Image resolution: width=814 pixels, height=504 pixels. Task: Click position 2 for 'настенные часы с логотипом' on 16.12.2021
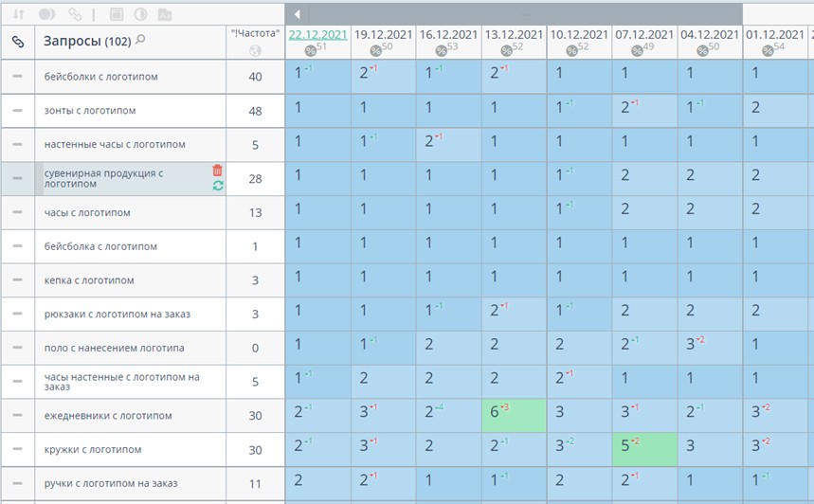tap(448, 144)
